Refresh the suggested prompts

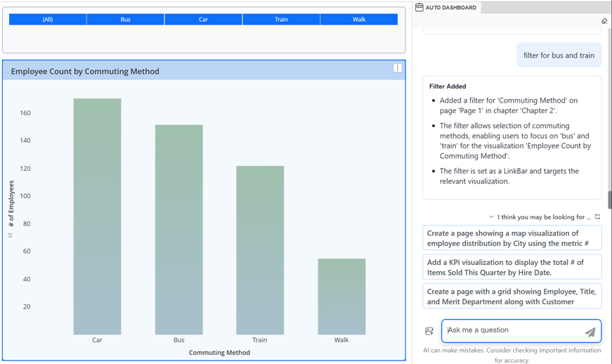pyautogui.click(x=597, y=217)
